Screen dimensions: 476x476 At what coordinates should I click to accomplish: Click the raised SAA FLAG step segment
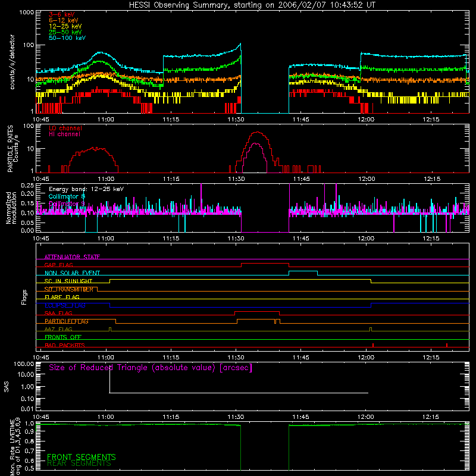[x=257, y=311]
